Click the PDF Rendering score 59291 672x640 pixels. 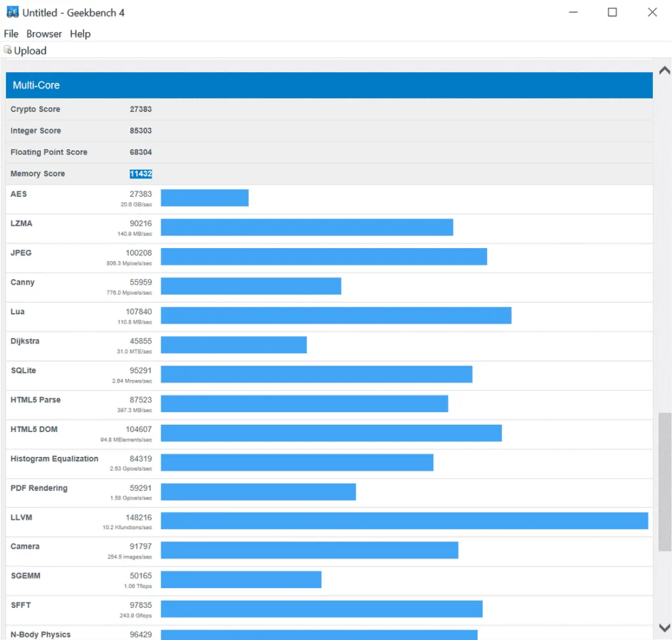[140, 488]
